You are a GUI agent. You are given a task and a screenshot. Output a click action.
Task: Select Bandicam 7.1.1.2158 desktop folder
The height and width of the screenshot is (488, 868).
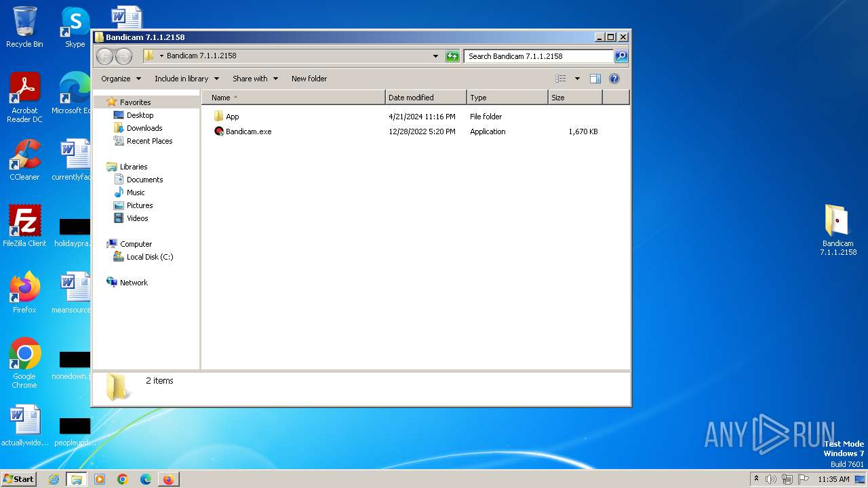pyautogui.click(x=838, y=230)
